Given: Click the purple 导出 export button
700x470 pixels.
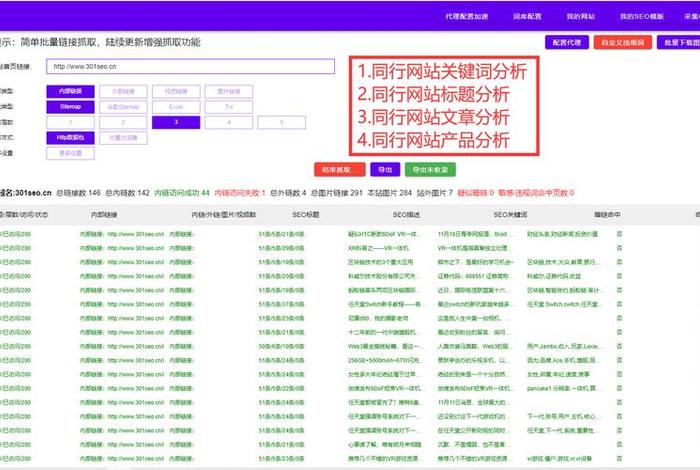Looking at the screenshot, I should 385,170.
